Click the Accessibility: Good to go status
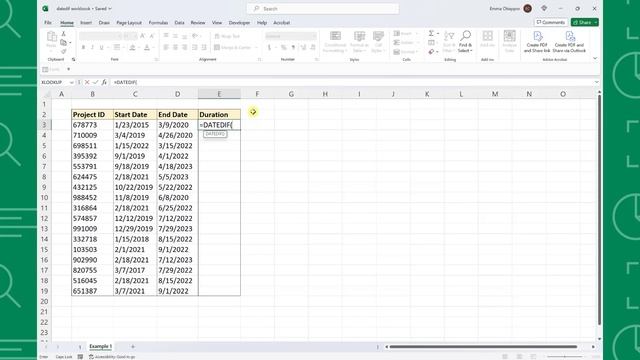The width and height of the screenshot is (640, 360). (x=112, y=357)
